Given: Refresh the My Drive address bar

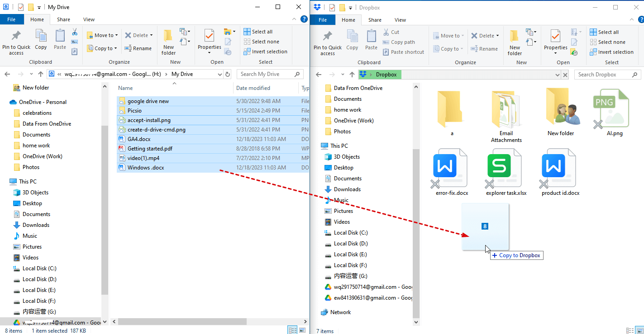Looking at the screenshot, I should 228,74.
